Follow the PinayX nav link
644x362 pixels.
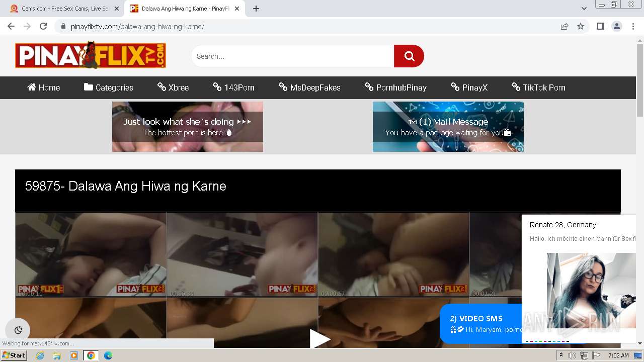click(x=469, y=87)
